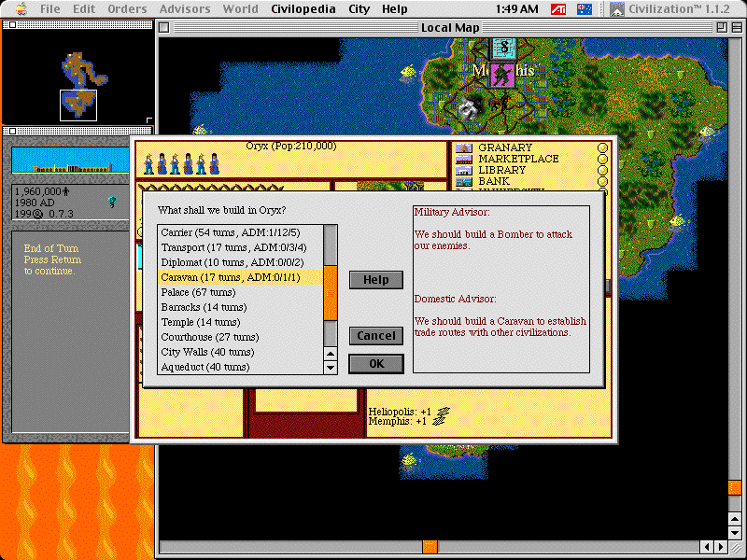Sell the Library using its coin icon
The width and height of the screenshot is (747, 560).
coord(602,170)
